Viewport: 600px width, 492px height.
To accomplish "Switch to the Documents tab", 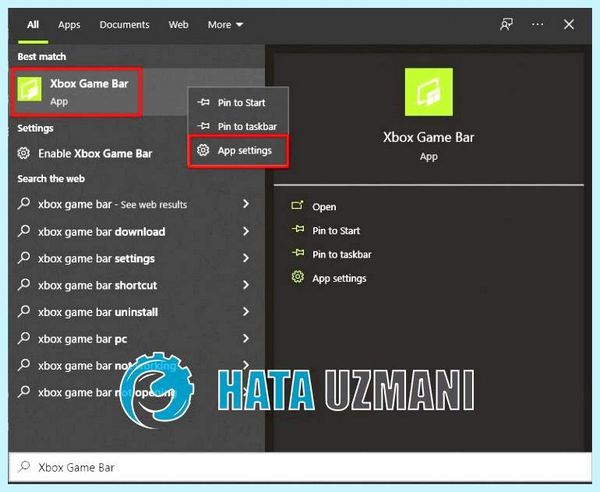I will tap(124, 25).
